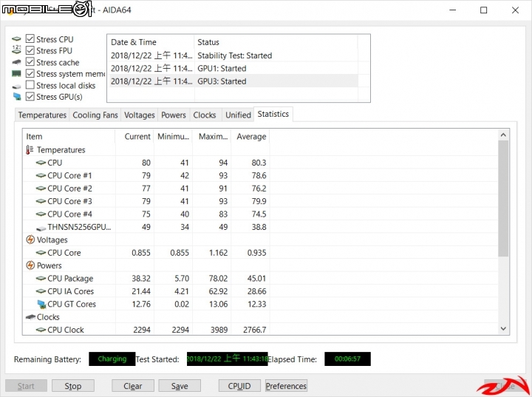Click the statistics list scrollbar thumb
Image resolution: width=532 pixels, height=397 pixels.
click(x=503, y=198)
